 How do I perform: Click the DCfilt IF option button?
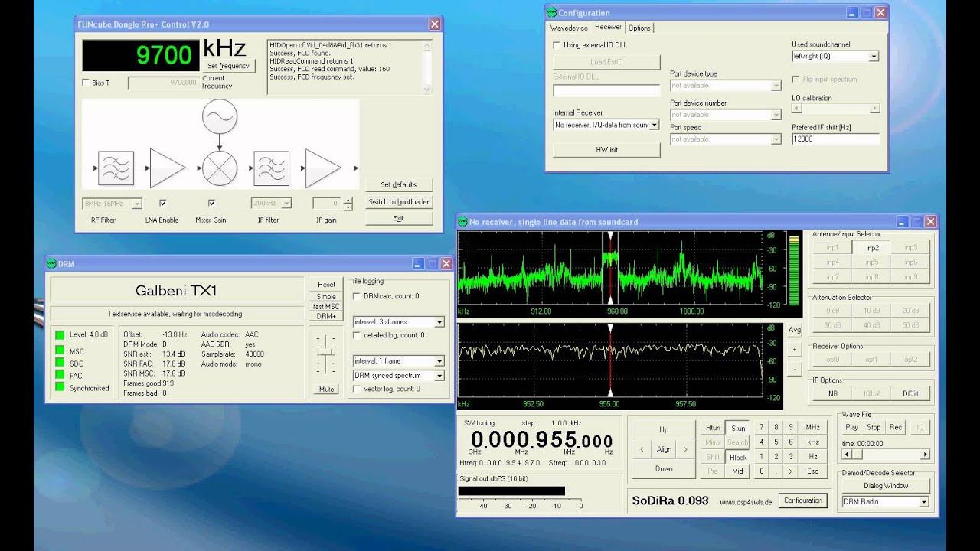pos(910,393)
